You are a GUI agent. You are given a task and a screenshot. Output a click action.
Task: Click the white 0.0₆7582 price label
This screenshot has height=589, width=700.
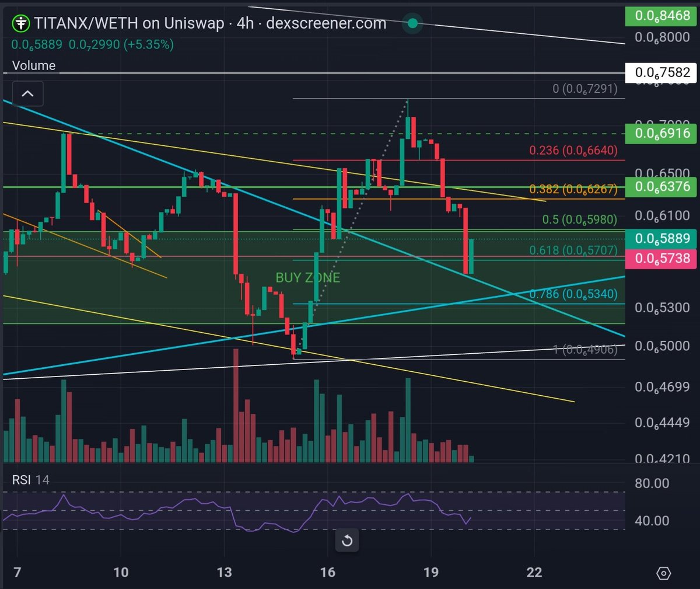661,72
